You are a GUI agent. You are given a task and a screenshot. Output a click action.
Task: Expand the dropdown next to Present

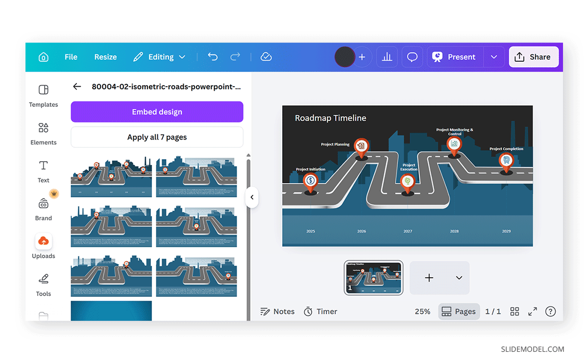click(494, 57)
